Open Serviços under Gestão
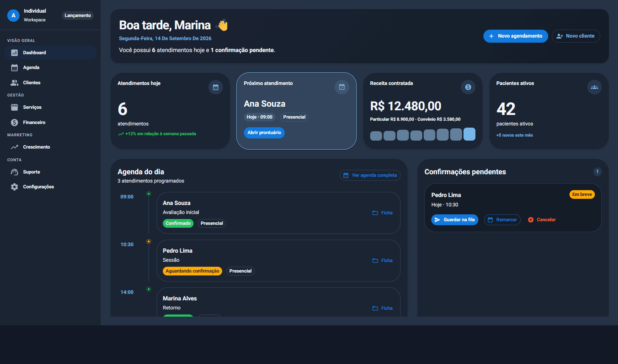The height and width of the screenshot is (364, 618). click(x=50, y=107)
